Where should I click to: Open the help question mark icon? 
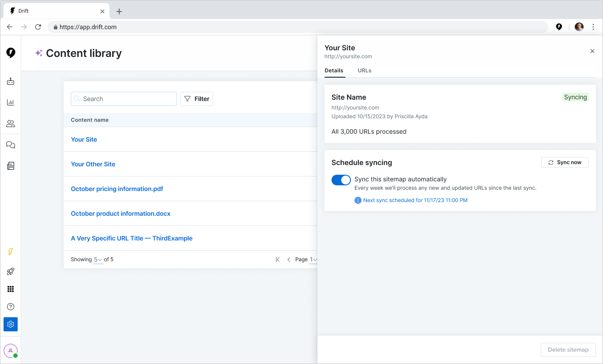[x=11, y=307]
